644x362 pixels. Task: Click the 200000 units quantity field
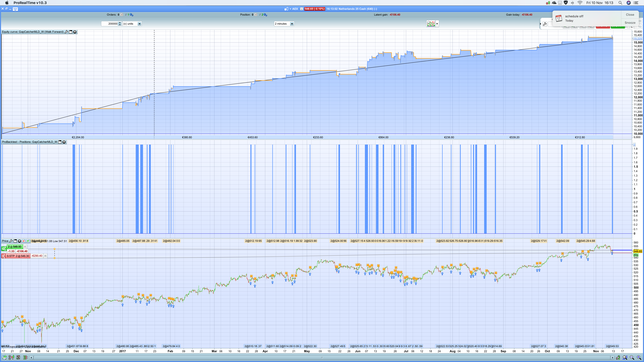coord(110,24)
